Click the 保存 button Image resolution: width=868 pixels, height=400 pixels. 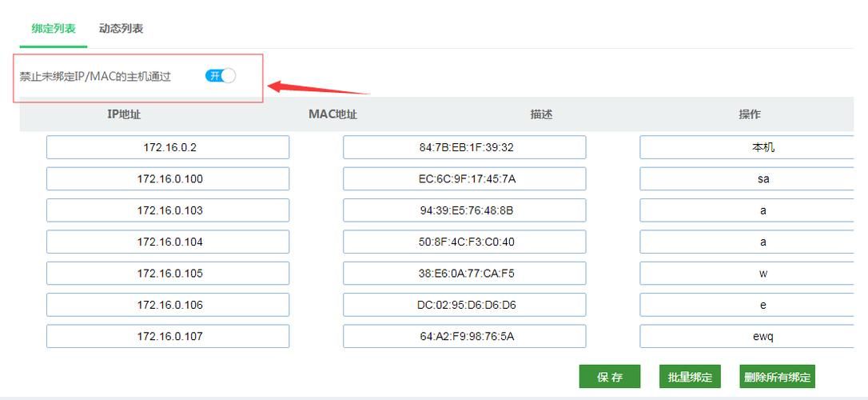[x=610, y=377]
